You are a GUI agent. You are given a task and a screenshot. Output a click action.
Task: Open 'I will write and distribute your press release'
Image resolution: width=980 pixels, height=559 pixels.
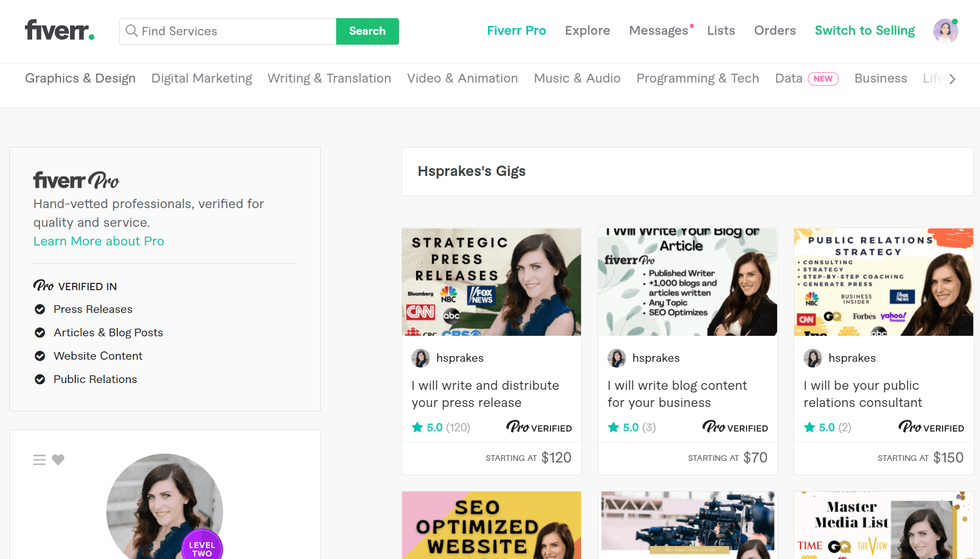(485, 394)
